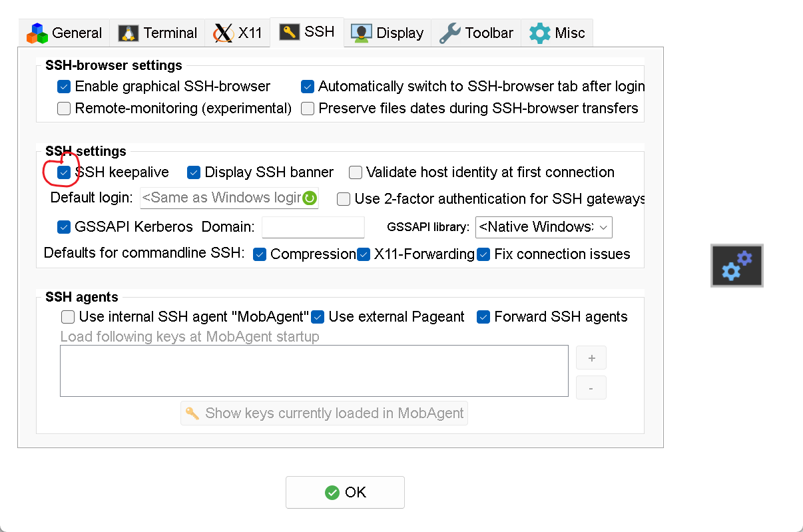
Task: Click the X11 logo tab icon
Action: click(x=223, y=33)
